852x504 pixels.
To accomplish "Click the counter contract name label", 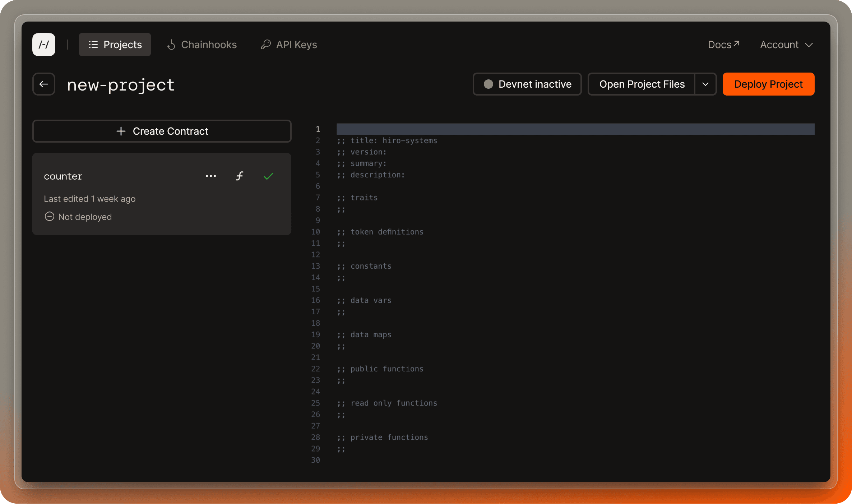I will pyautogui.click(x=63, y=176).
